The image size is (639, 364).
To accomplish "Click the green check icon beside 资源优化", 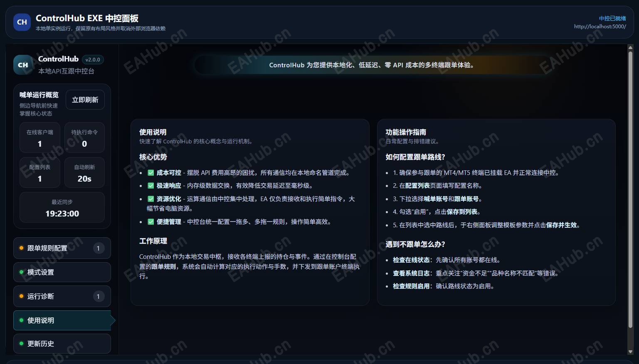I will 151,199.
